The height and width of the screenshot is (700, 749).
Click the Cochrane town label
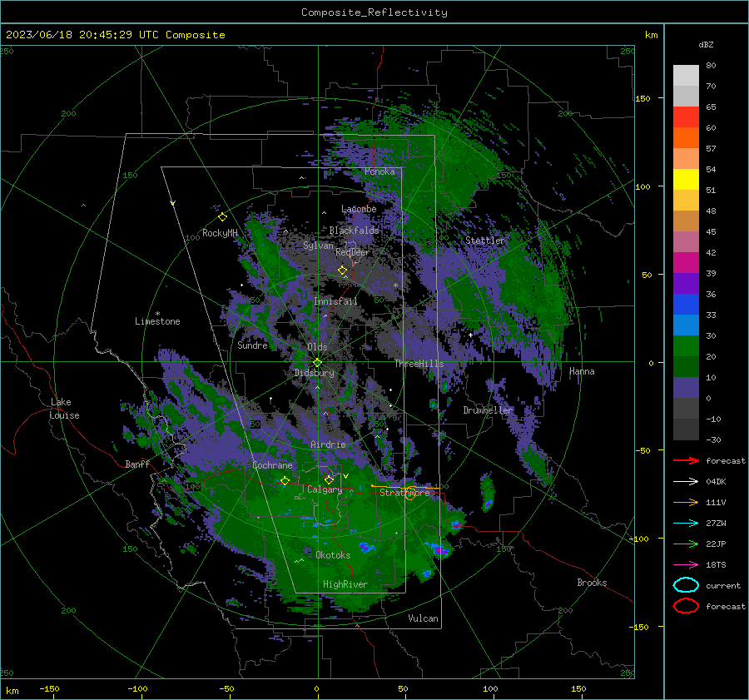272,465
